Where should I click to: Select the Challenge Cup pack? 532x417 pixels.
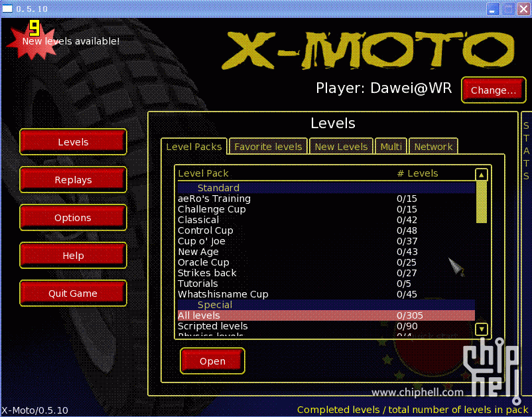(x=326, y=209)
